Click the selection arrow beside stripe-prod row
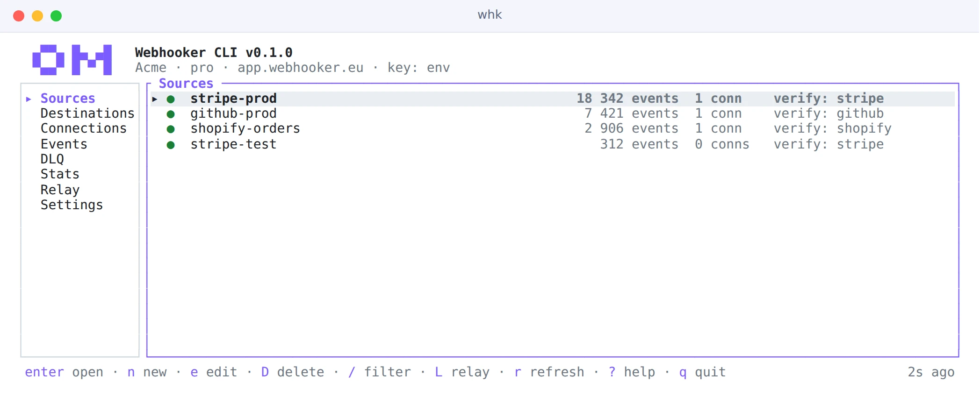This screenshot has width=980, height=396. click(155, 99)
